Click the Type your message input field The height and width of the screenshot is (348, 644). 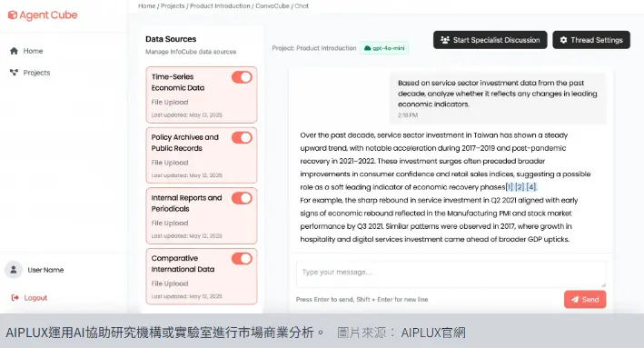click(451, 274)
